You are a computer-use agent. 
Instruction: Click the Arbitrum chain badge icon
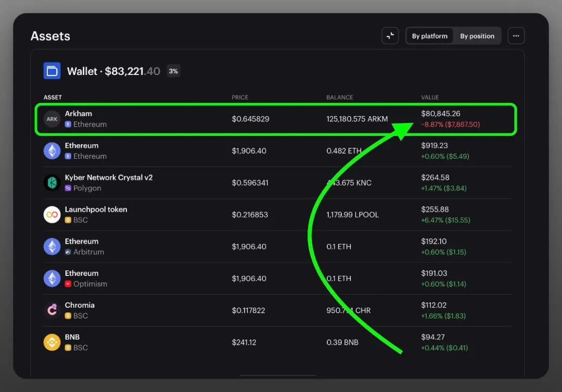click(x=68, y=252)
